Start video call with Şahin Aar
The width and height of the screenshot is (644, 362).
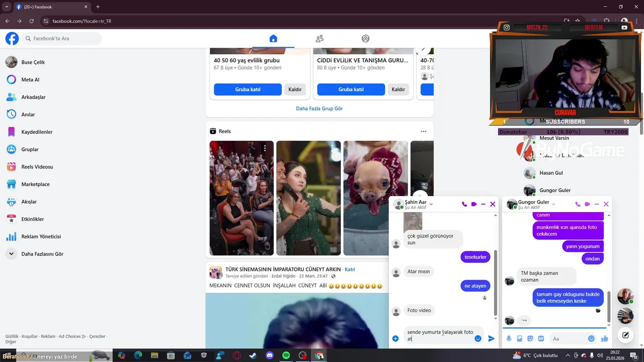tap(474, 204)
